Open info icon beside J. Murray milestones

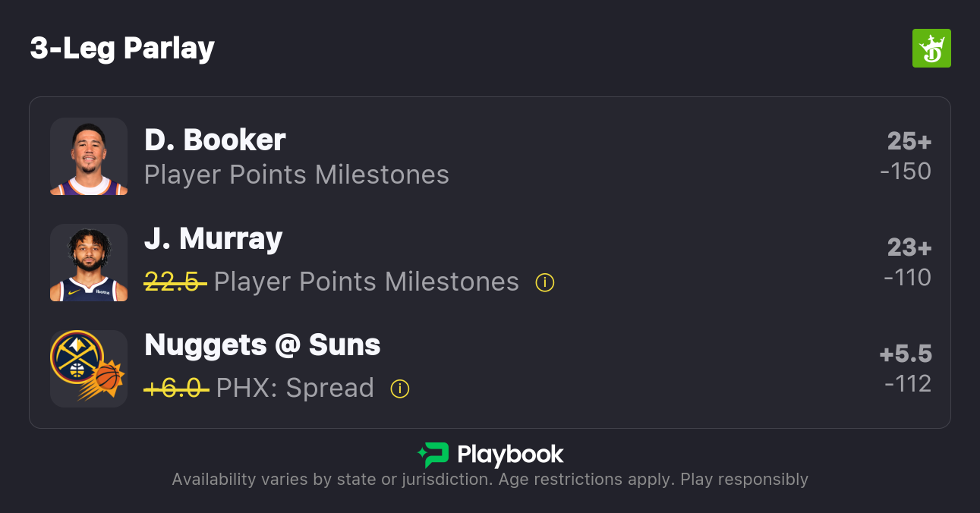point(544,283)
